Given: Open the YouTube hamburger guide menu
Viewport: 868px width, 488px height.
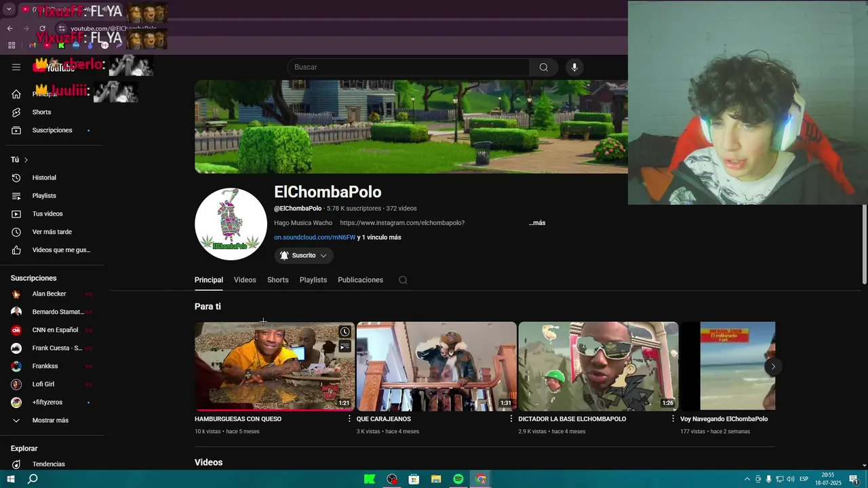Looking at the screenshot, I should (16, 67).
